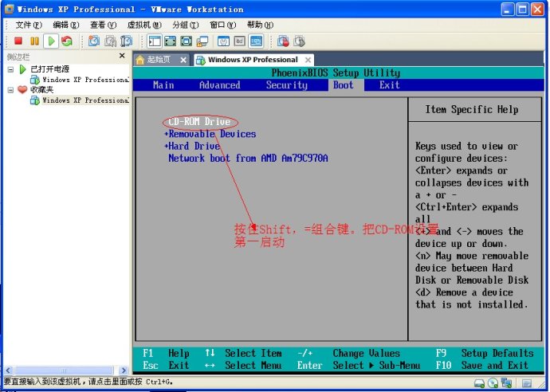The height and width of the screenshot is (392, 550).
Task: Click the Item Specific Help heading
Action: click(x=472, y=109)
